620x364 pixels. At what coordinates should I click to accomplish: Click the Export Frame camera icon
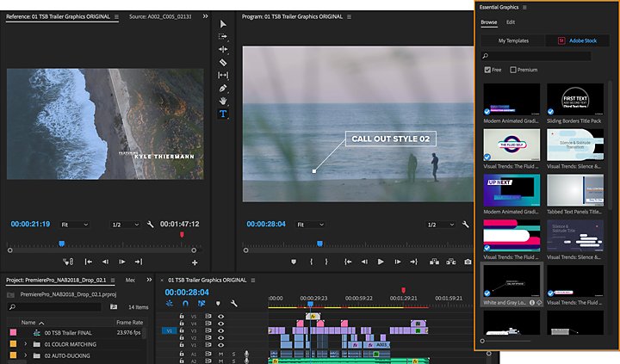[x=468, y=262]
